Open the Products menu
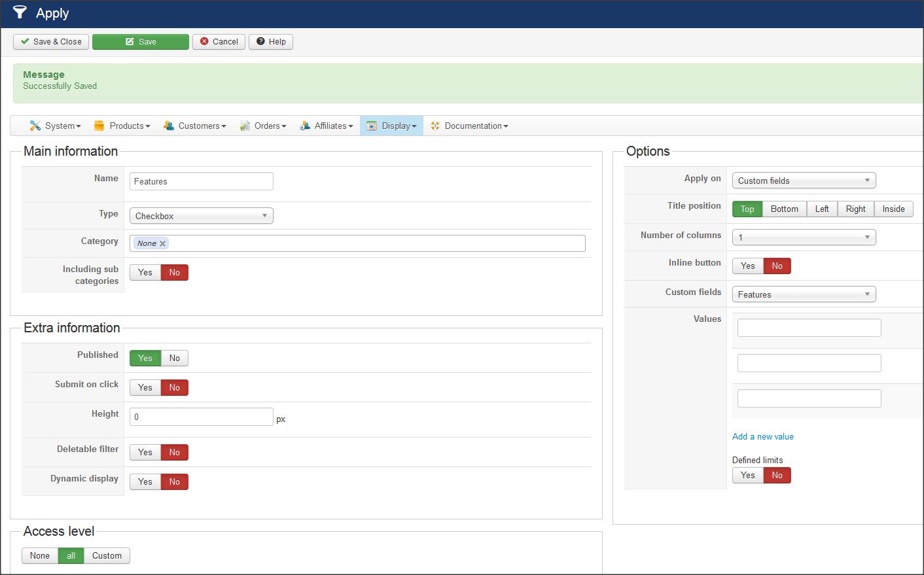This screenshot has height=575, width=924. point(122,126)
